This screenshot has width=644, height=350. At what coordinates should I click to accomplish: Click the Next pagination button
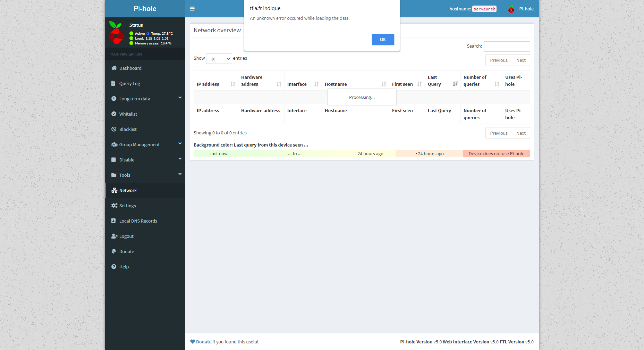click(x=520, y=60)
